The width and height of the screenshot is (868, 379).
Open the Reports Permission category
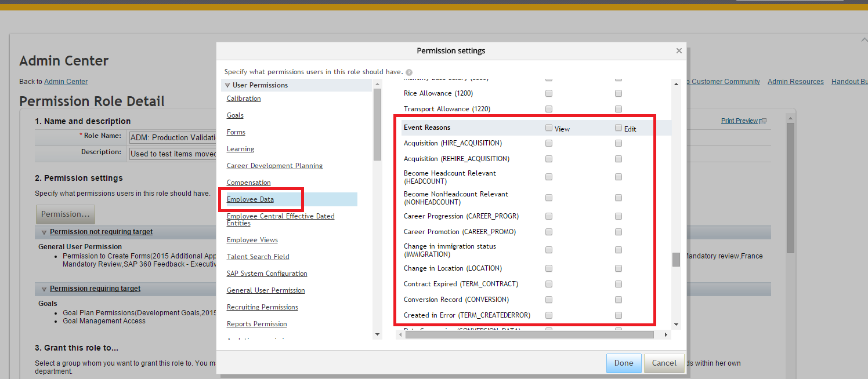[x=257, y=324]
